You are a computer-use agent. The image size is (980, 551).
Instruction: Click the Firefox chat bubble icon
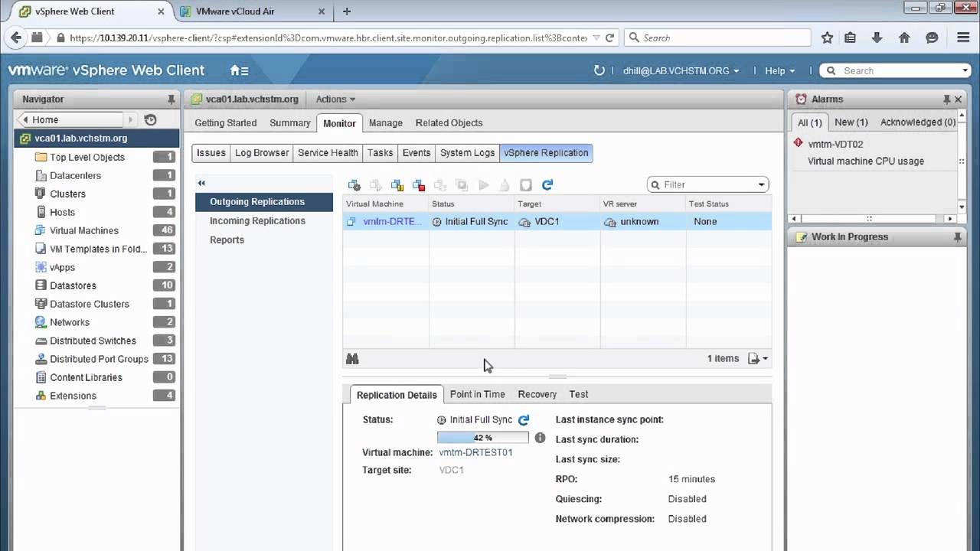[x=932, y=37]
